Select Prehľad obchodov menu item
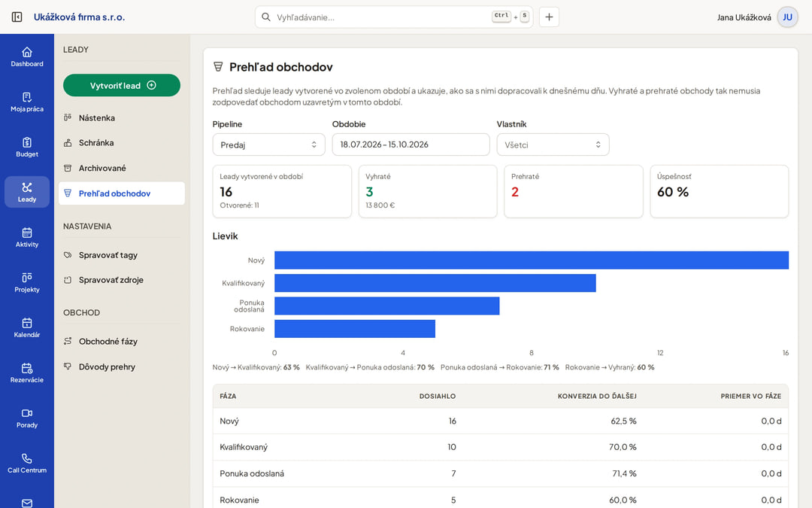The image size is (812, 508). point(122,193)
